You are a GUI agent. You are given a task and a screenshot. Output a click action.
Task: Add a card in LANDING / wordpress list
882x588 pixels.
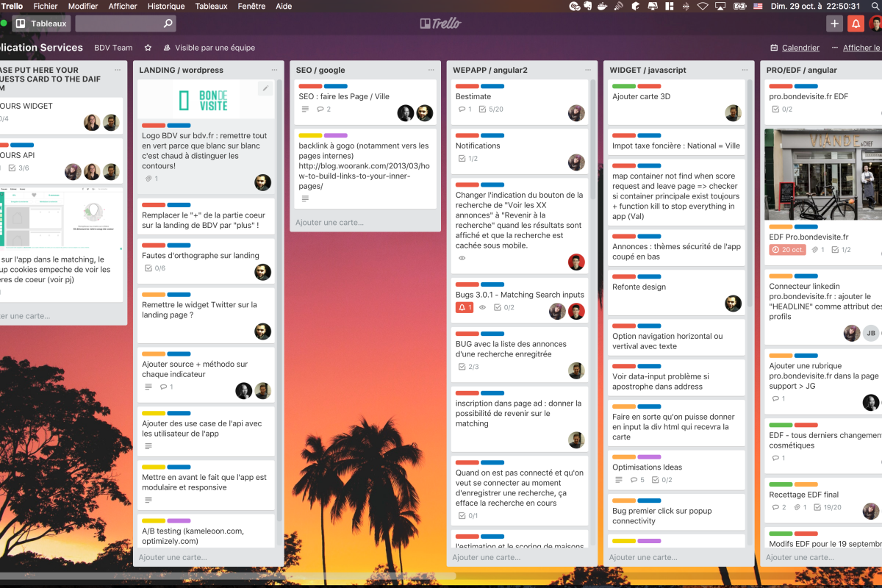(x=173, y=557)
